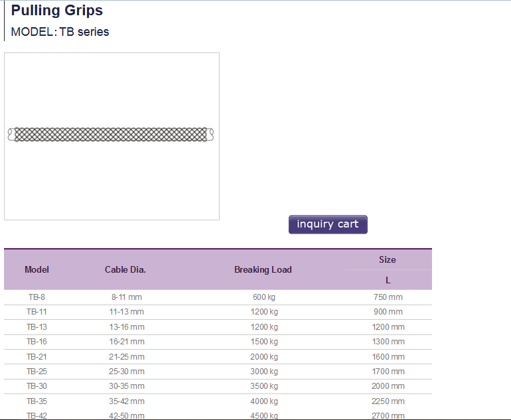Click the 21-25 mm cable diameter cell

[x=127, y=357]
